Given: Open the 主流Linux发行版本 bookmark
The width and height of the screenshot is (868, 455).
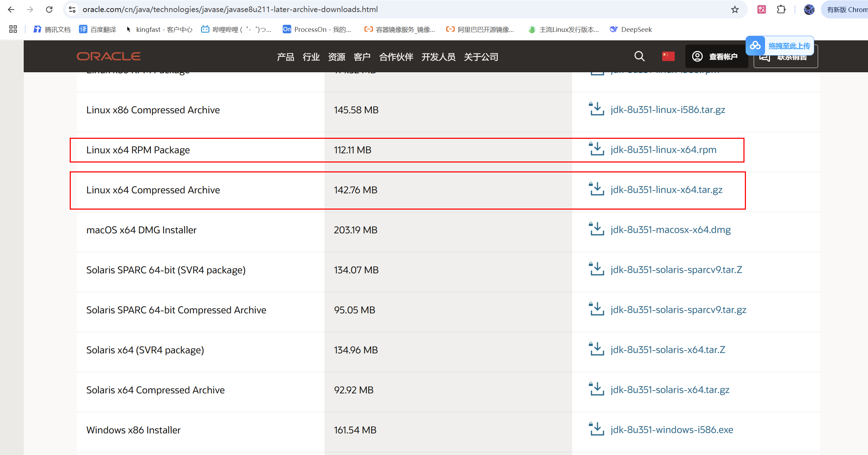Looking at the screenshot, I should [564, 29].
